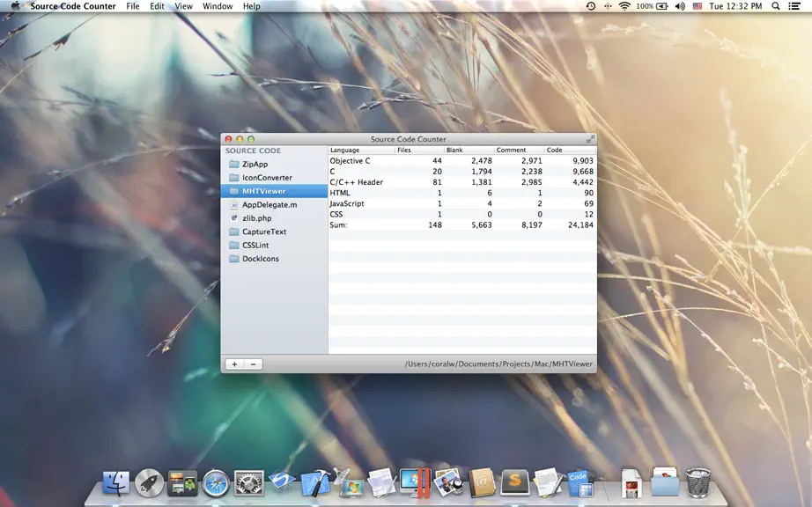This screenshot has width=812, height=507.
Task: Open the photos app in the Dock
Action: point(448,483)
